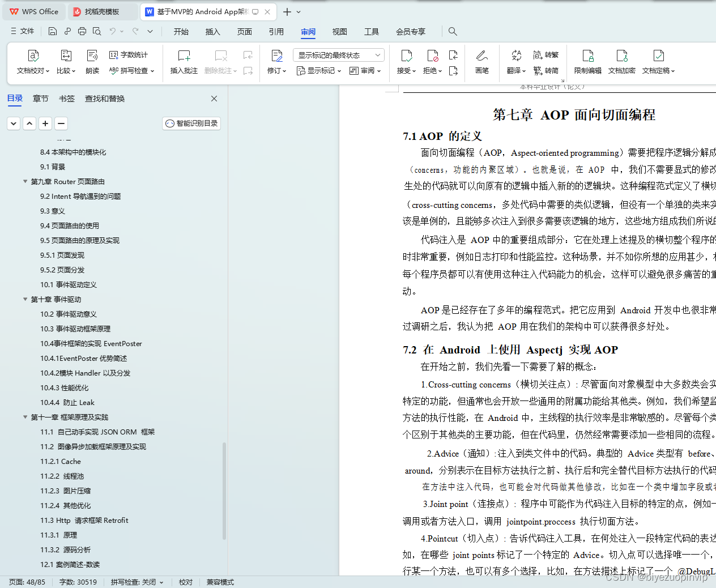Reject the change (拒绝)
The height and width of the screenshot is (588, 716).
pos(432,62)
